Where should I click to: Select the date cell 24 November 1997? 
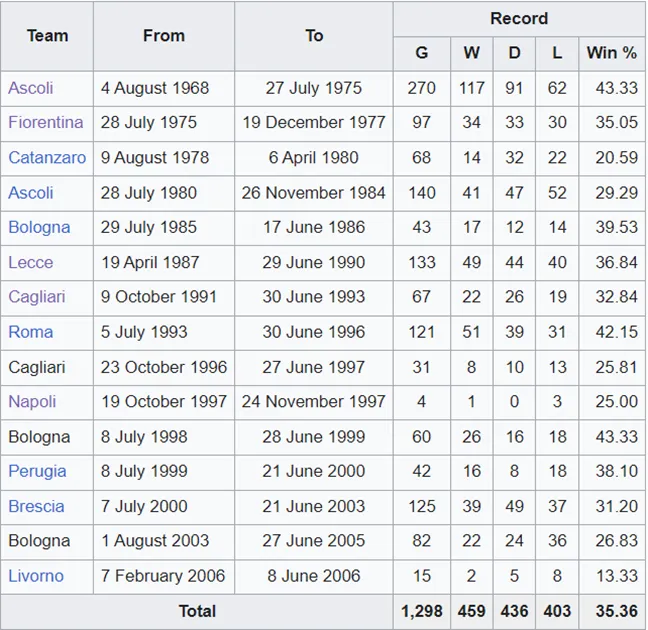pyautogui.click(x=314, y=402)
